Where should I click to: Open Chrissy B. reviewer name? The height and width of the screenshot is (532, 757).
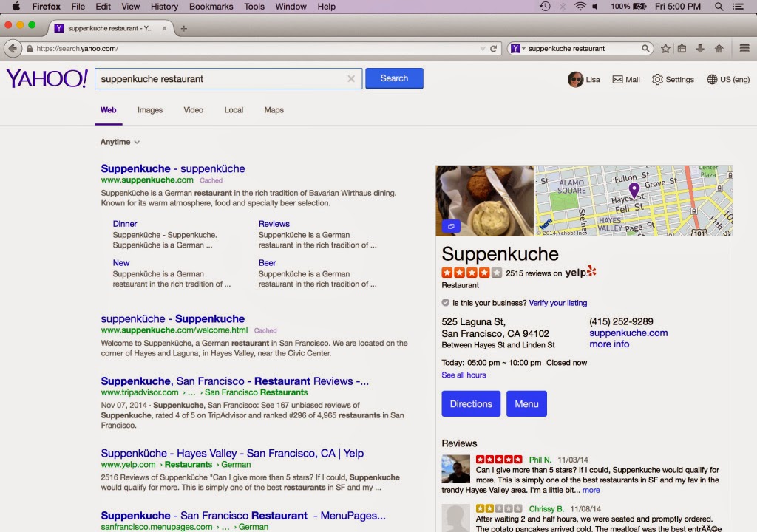pos(546,509)
